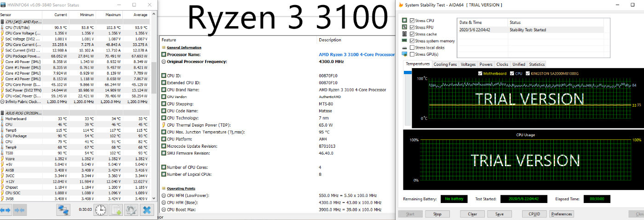644x220 pixels.
Task: Click the greyed collapse arrows icon in HWiNFO
Action: pos(20,210)
